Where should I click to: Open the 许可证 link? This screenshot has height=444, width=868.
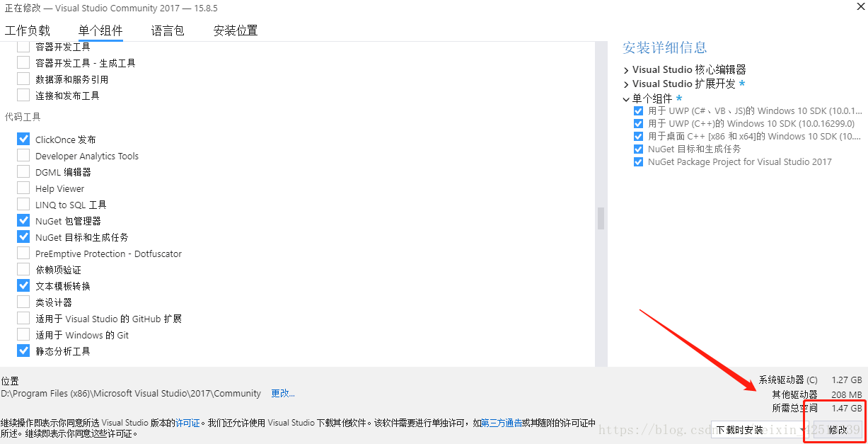point(187,423)
